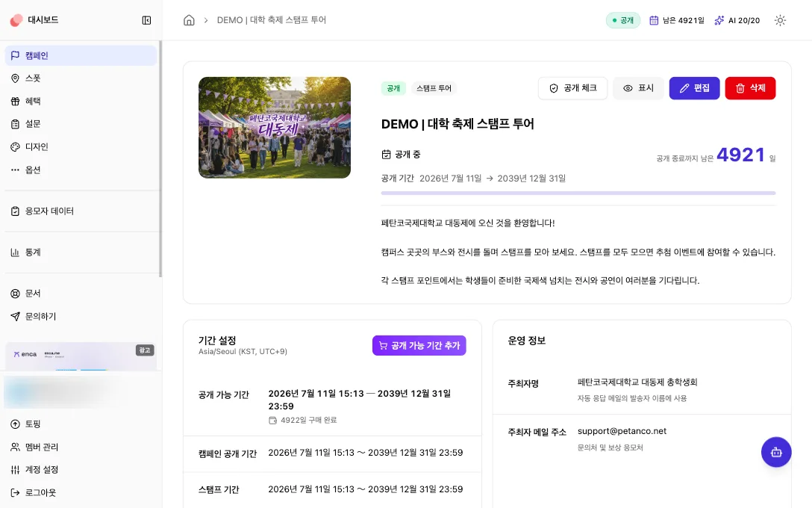Click the 공개 tag beside 스탬프 투어
This screenshot has height=508, width=812.
(x=393, y=88)
